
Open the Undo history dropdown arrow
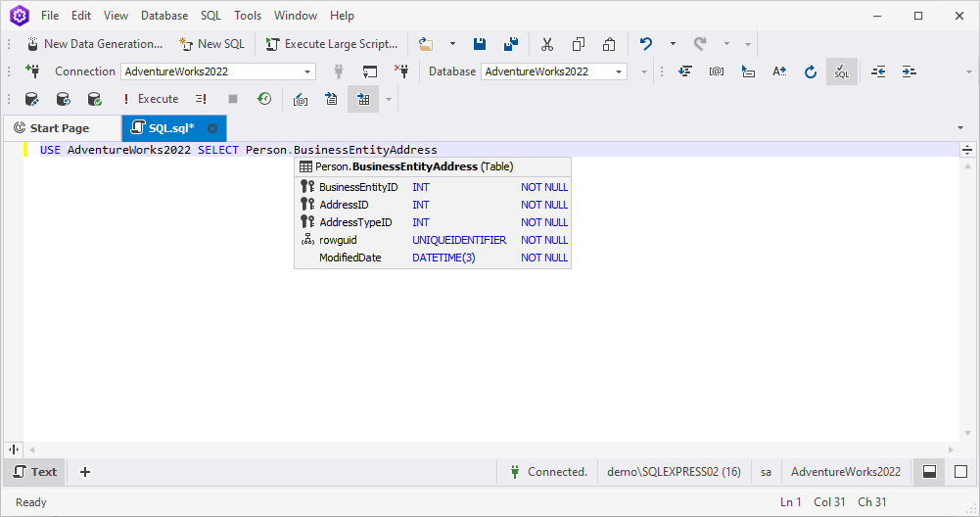[x=673, y=44]
